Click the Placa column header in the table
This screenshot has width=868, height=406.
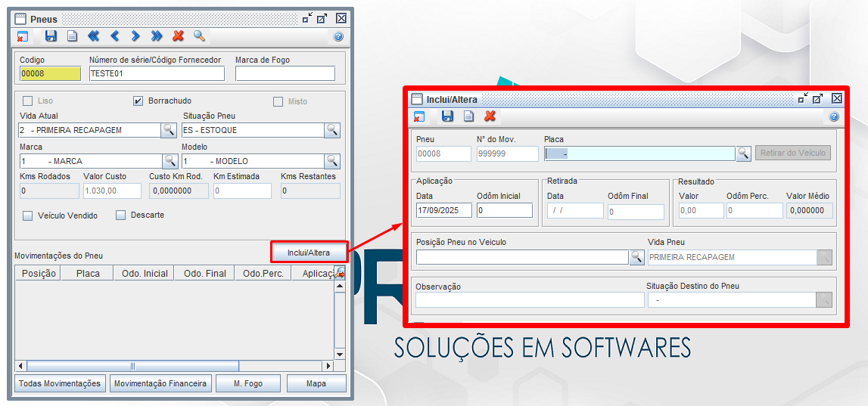[88, 274]
